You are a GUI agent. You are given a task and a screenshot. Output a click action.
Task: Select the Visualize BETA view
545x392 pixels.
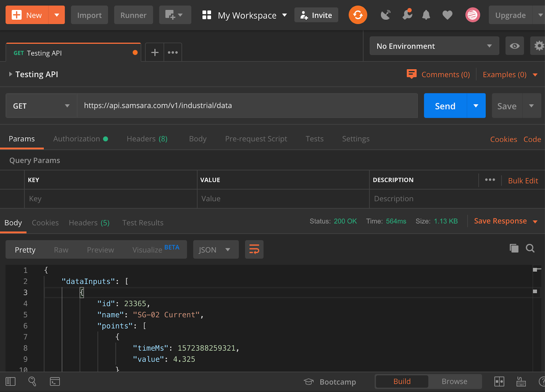pos(156,249)
